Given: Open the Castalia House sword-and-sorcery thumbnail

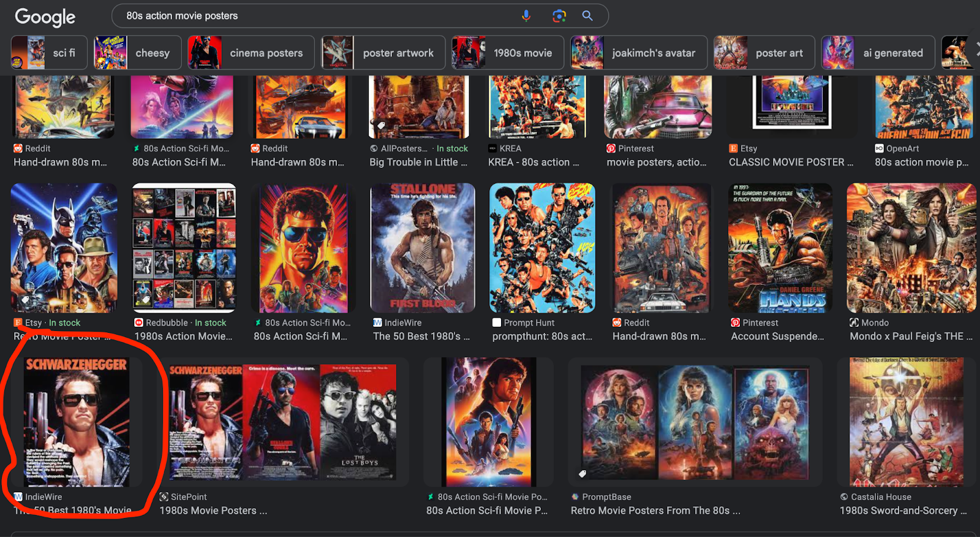Looking at the screenshot, I should 907,422.
